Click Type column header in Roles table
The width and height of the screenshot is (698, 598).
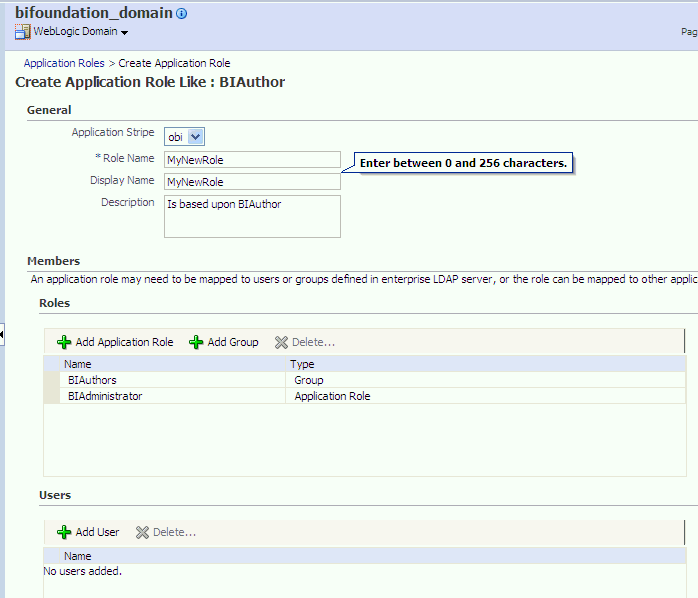pyautogui.click(x=486, y=364)
